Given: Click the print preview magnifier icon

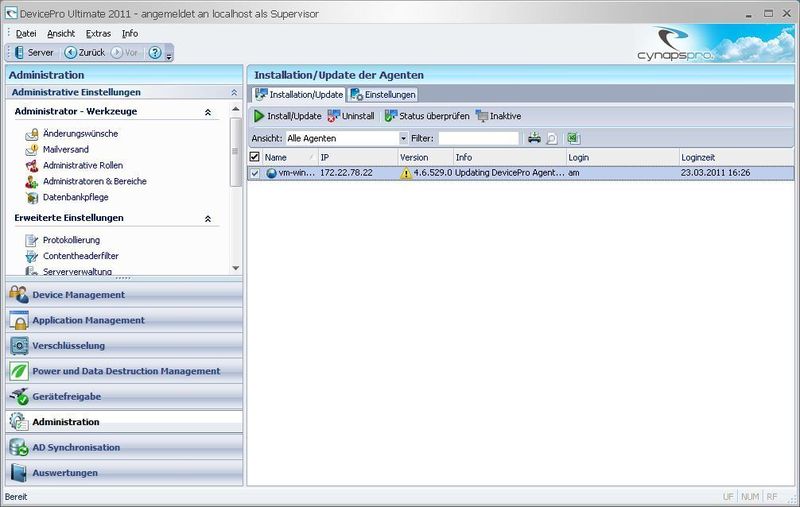Looking at the screenshot, I should click(552, 138).
